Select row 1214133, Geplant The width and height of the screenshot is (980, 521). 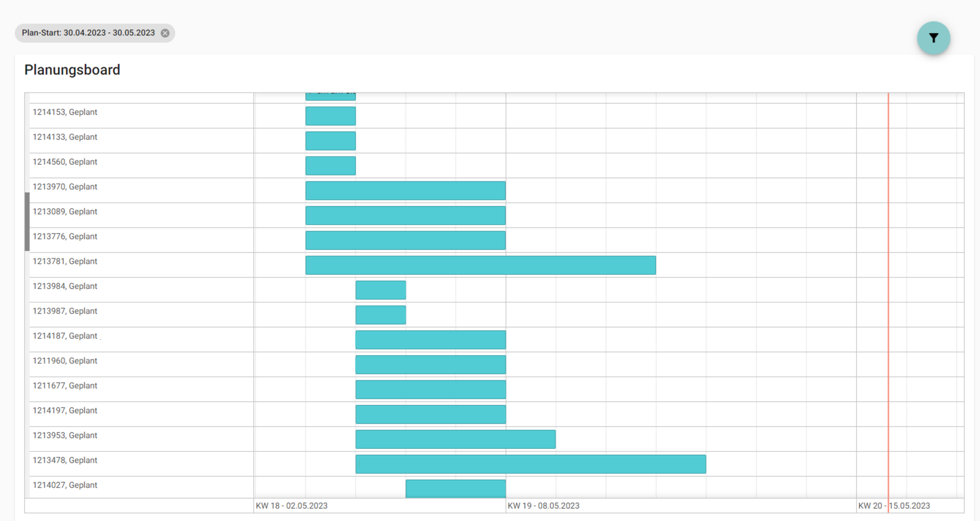(65, 137)
